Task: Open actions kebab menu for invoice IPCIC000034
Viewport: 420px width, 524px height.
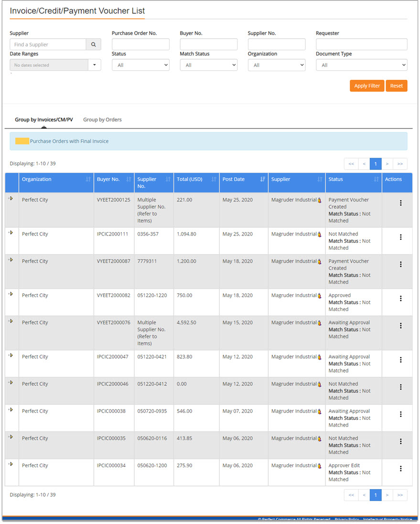Action: (x=400, y=469)
